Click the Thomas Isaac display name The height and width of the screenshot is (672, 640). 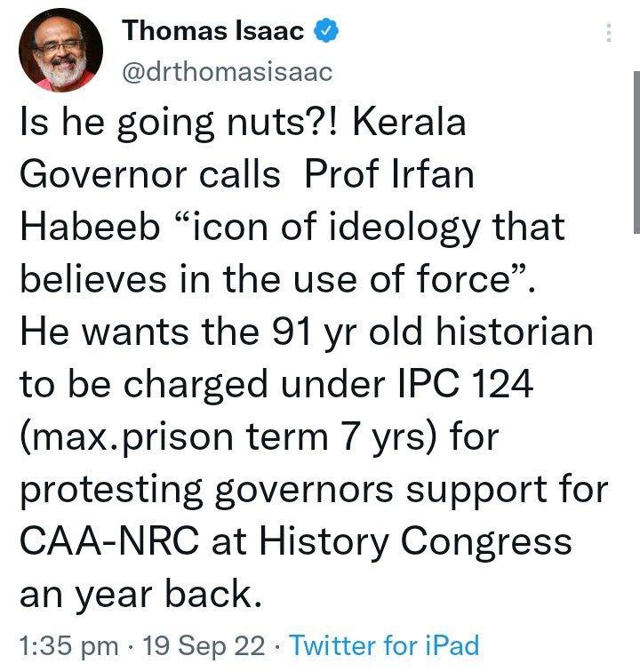point(213,33)
